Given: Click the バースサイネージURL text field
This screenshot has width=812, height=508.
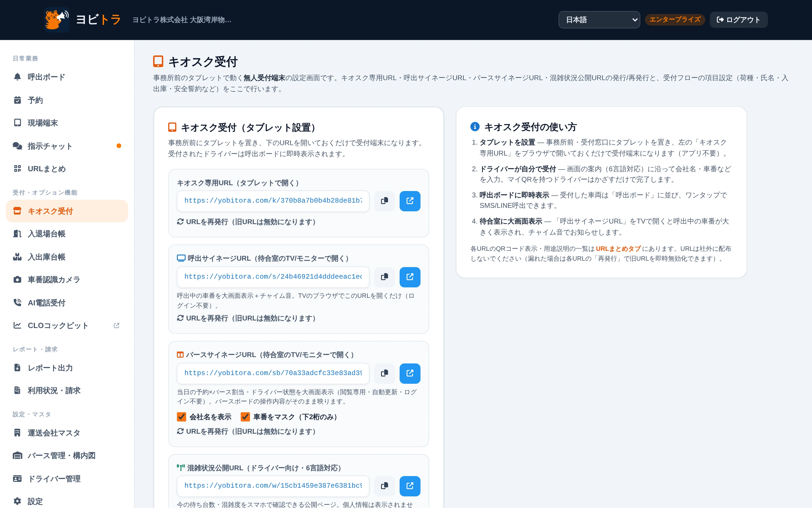Looking at the screenshot, I should (273, 373).
